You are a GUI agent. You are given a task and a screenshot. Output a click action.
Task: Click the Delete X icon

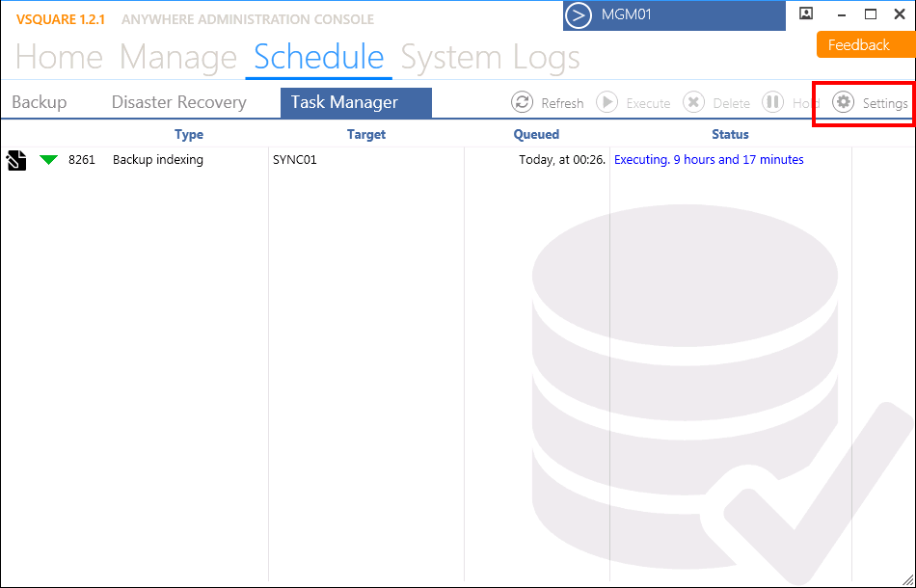(693, 102)
